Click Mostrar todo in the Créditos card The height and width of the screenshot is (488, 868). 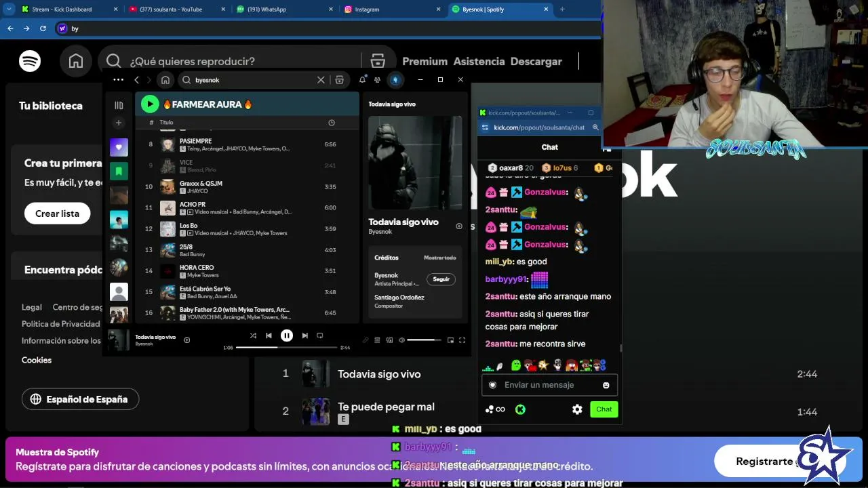440,258
